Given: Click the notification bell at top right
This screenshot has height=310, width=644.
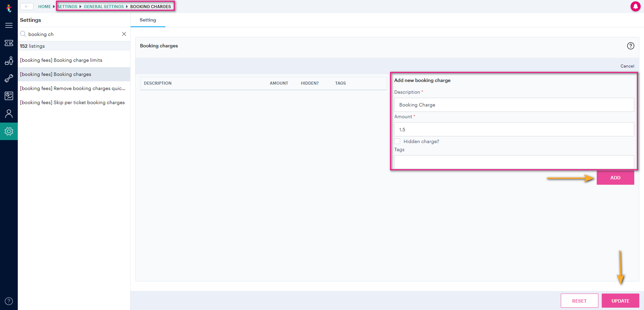Looking at the screenshot, I should point(636,6).
